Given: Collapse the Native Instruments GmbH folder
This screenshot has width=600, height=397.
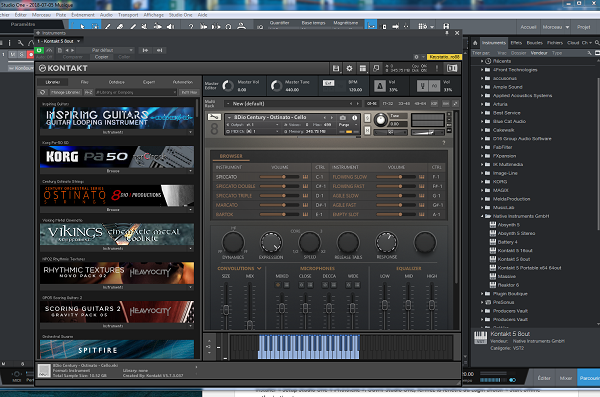Looking at the screenshot, I should 482,216.
